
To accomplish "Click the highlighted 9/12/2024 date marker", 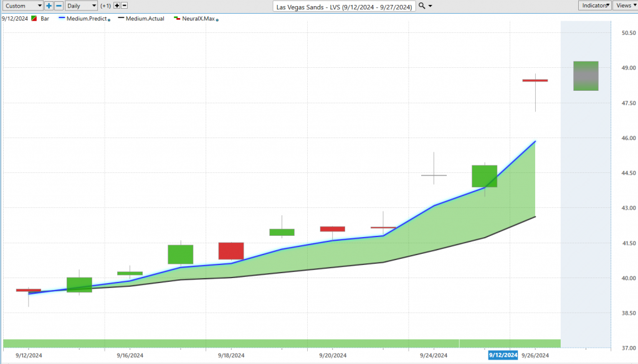I will tap(502, 355).
